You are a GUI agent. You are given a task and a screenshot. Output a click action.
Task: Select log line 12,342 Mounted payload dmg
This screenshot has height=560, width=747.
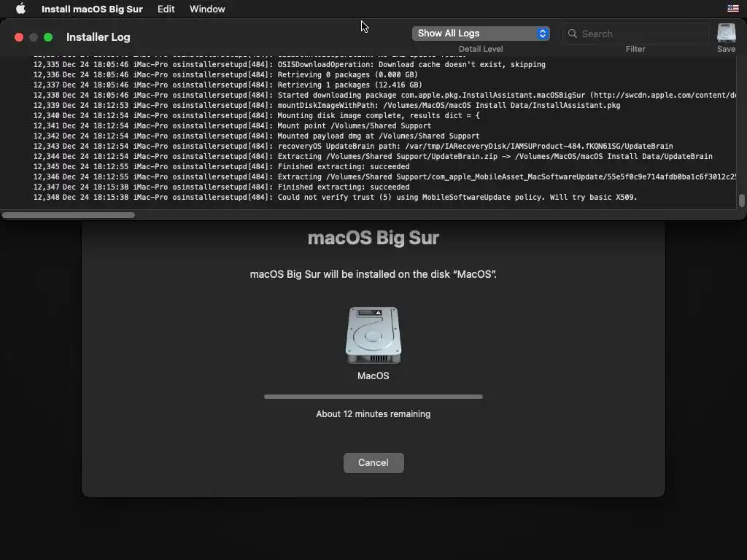tap(256, 136)
